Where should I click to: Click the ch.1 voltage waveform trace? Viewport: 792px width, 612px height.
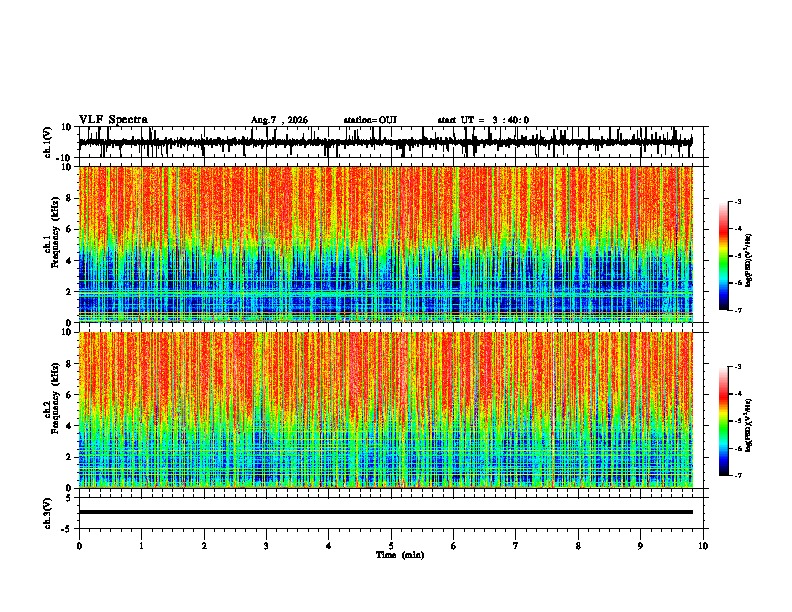pos(385,142)
